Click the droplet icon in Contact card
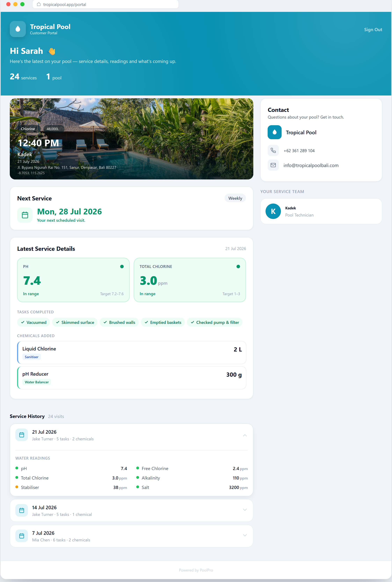 click(x=274, y=132)
